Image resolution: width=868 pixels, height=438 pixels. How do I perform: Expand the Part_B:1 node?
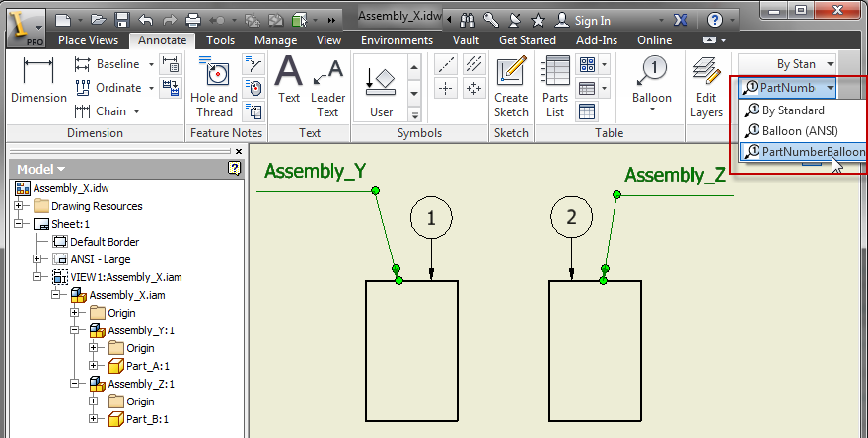(93, 419)
